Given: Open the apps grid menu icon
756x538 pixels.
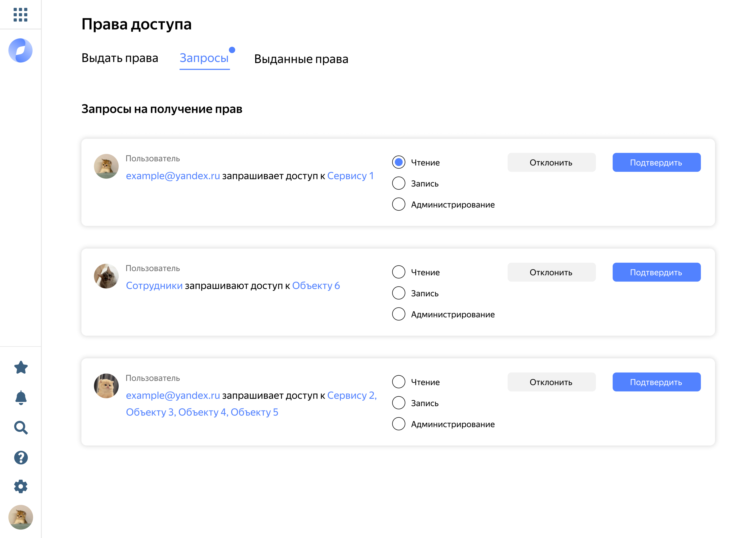Looking at the screenshot, I should pyautogui.click(x=20, y=15).
